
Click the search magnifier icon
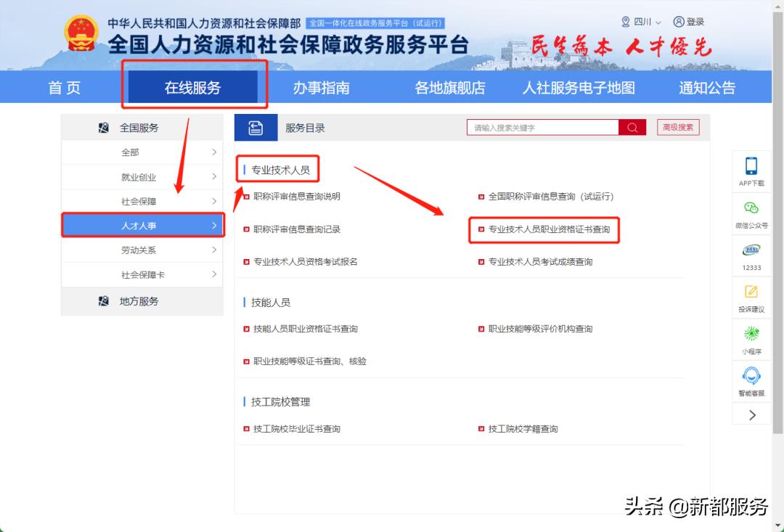(632, 127)
